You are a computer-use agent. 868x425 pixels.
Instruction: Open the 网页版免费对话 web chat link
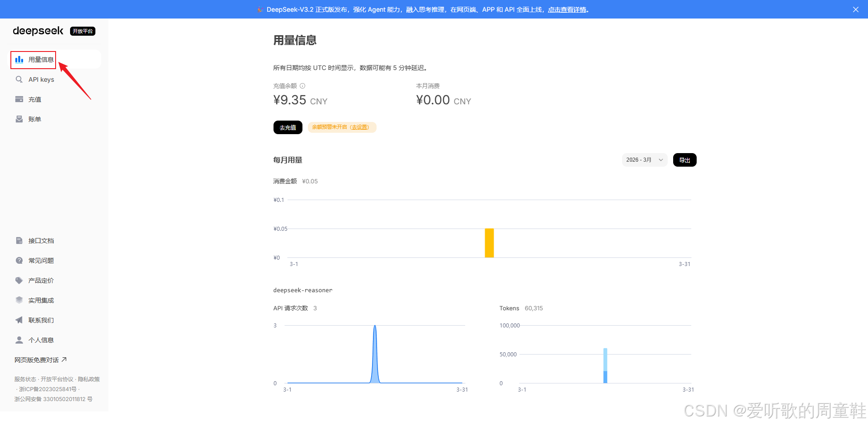coord(41,360)
